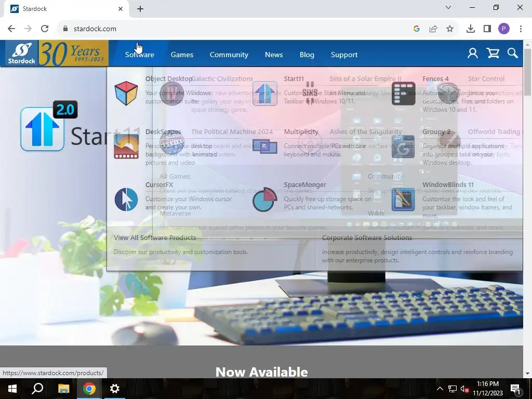Close the Stardock tab
Viewport: 532px width, 399px height.
[121, 9]
